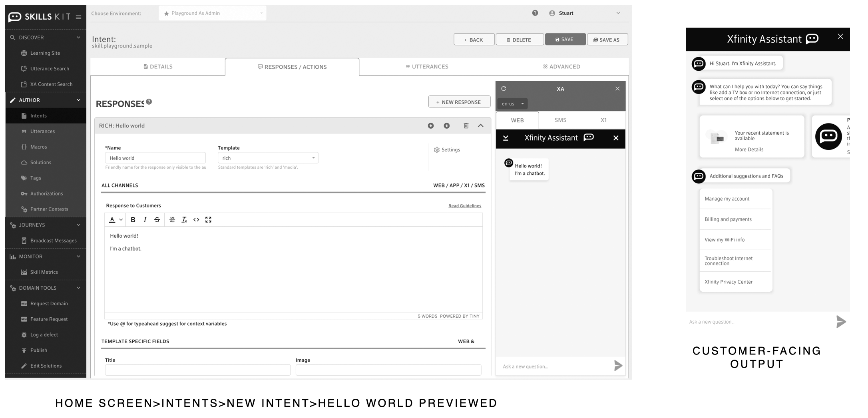The width and height of the screenshot is (868, 418).
Task: Toggle fullscreen editor mode
Action: tap(208, 219)
